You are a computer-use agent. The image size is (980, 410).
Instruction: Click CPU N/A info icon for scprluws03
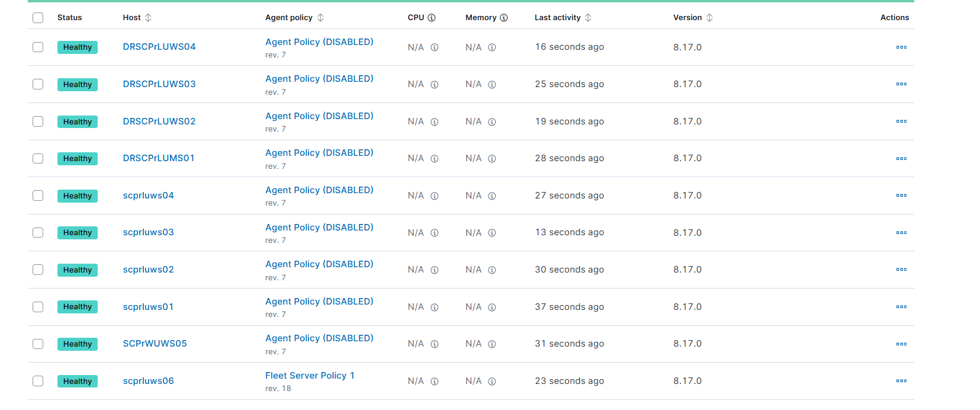pos(435,233)
